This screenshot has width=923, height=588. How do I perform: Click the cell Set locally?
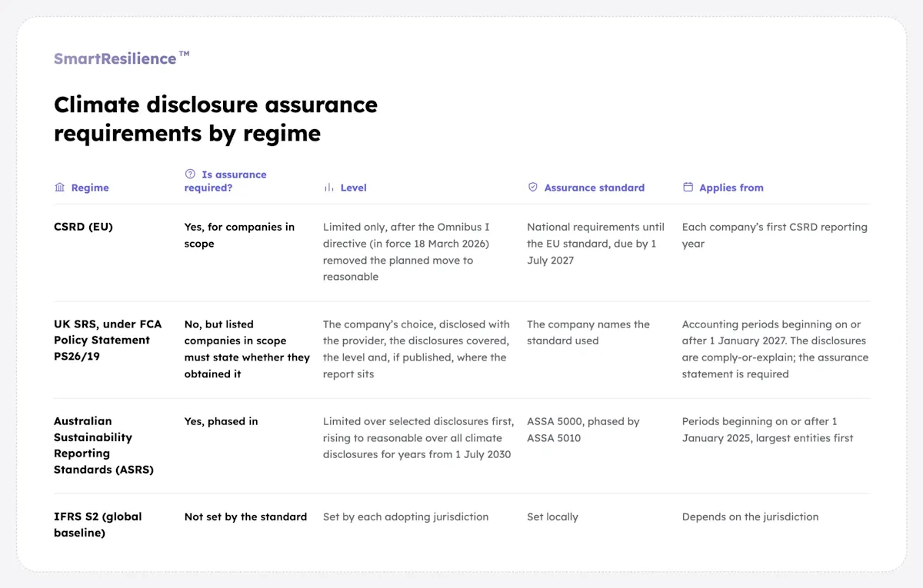552,517
